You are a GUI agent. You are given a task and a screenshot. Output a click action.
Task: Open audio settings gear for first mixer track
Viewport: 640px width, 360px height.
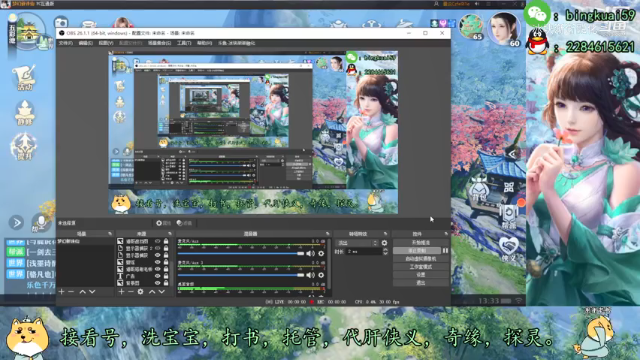point(321,253)
